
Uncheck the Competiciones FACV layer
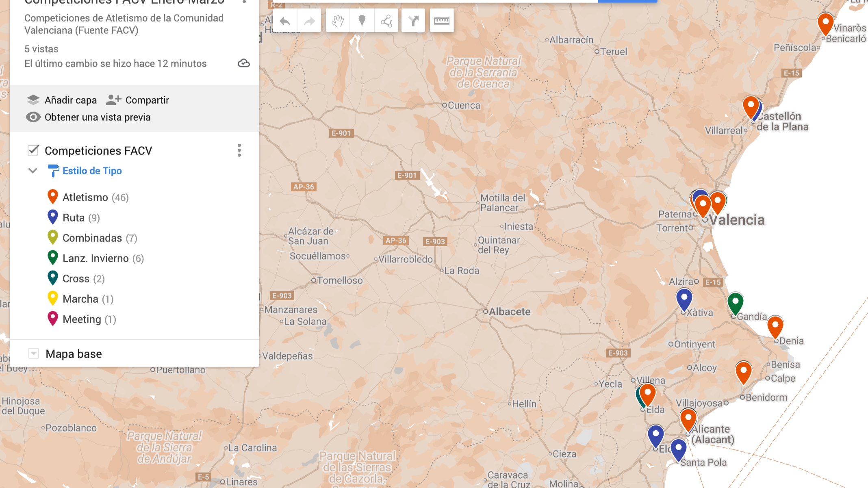pyautogui.click(x=32, y=150)
